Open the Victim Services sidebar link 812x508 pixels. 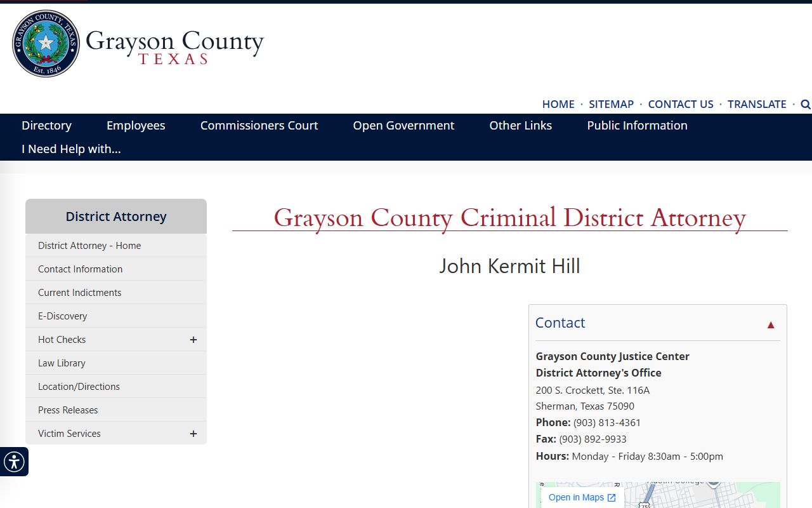[x=69, y=434]
